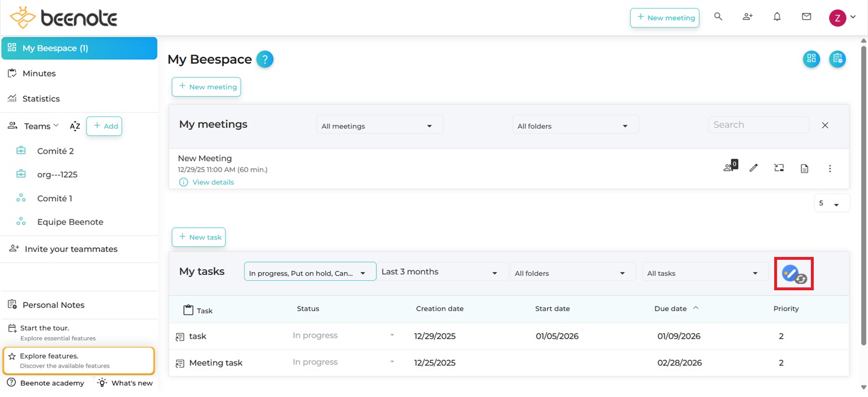This screenshot has height=397, width=868.
Task: Open the attendees icon on New Meeting row
Action: tap(728, 168)
